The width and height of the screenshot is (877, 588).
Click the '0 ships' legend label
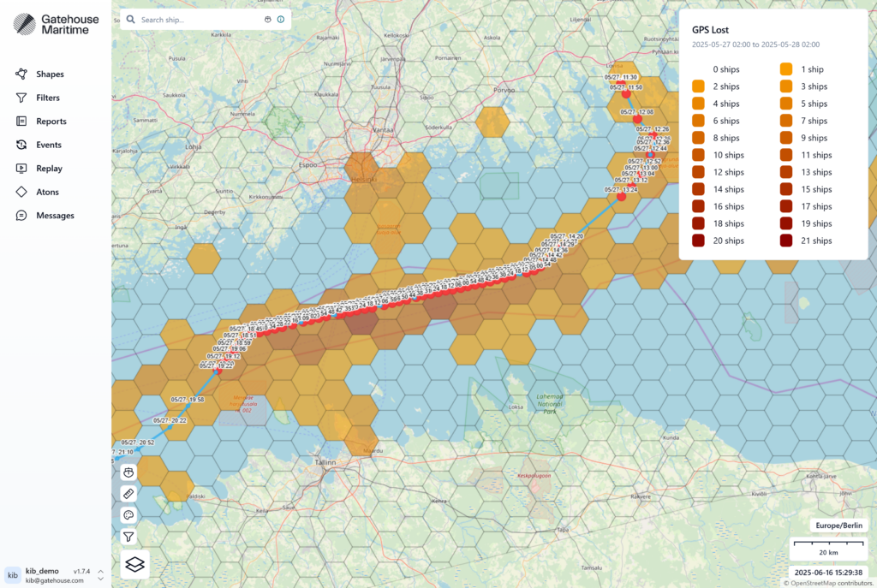[726, 69]
